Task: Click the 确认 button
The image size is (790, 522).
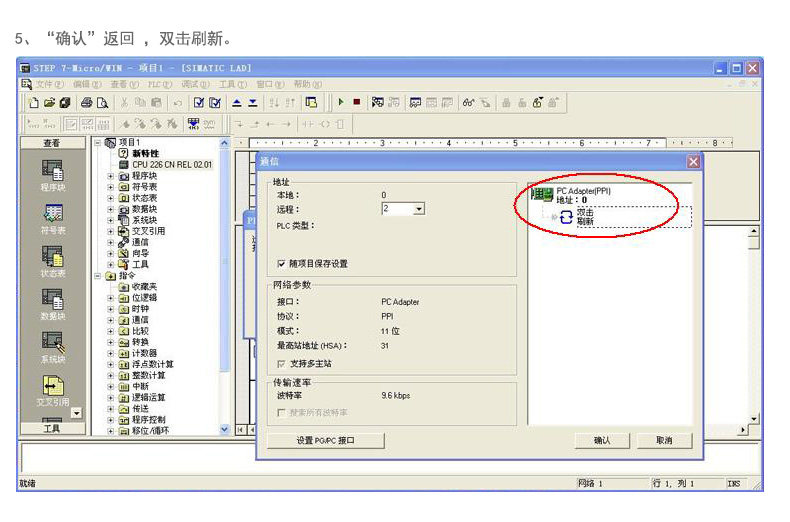Action: pos(602,440)
